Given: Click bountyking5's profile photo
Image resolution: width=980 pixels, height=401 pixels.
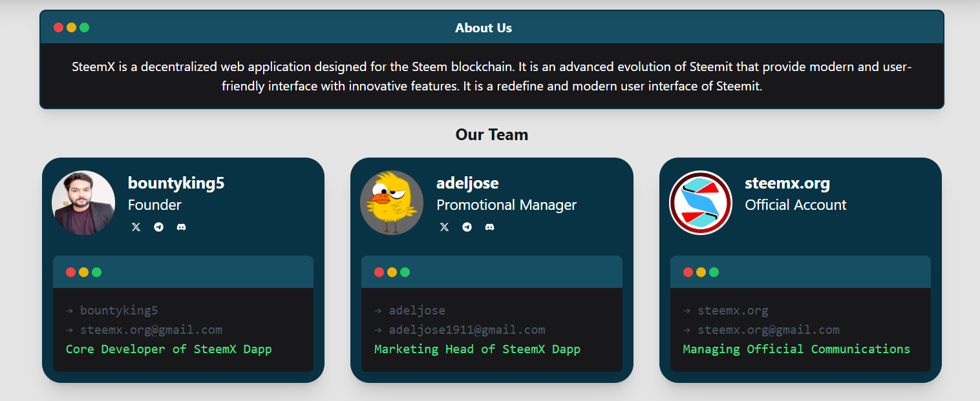Looking at the screenshot, I should point(83,203).
